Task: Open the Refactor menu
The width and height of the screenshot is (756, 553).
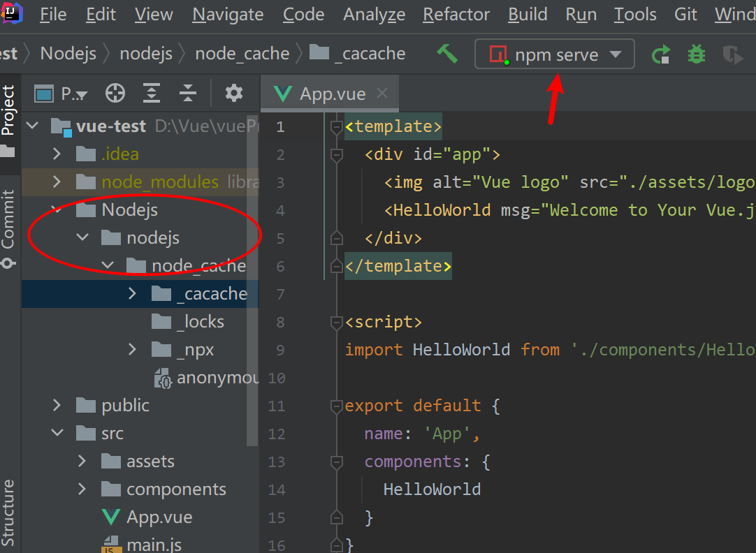Action: [456, 15]
